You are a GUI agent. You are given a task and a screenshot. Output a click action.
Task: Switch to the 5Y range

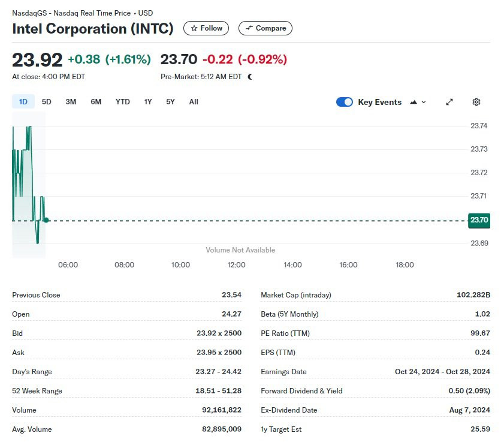click(x=170, y=101)
